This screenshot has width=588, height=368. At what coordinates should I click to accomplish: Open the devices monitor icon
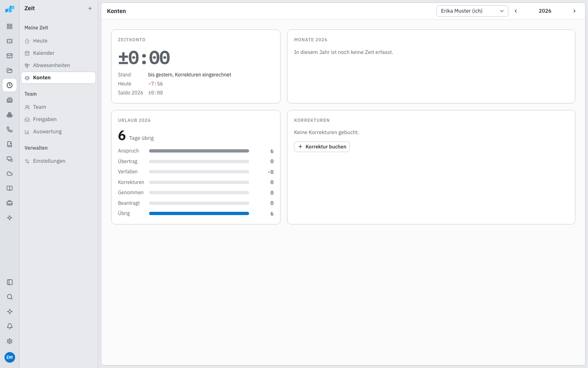(10, 159)
